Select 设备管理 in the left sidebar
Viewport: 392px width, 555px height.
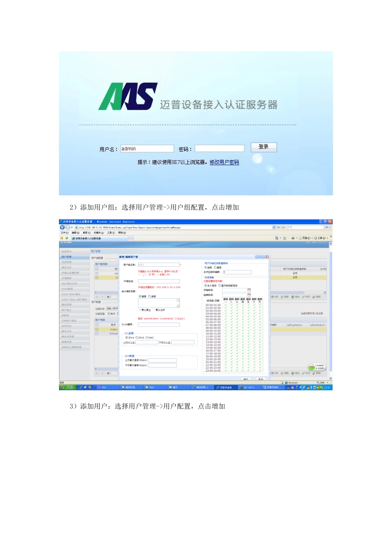tap(74, 262)
